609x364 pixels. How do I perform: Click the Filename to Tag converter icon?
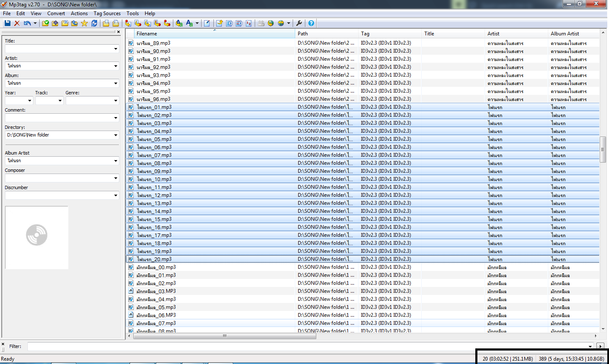(x=137, y=23)
